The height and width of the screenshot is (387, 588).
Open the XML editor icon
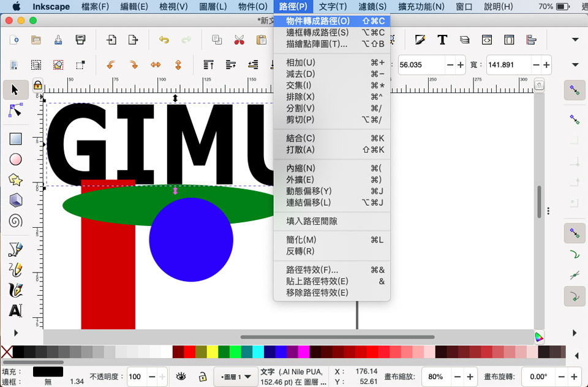[487, 40]
